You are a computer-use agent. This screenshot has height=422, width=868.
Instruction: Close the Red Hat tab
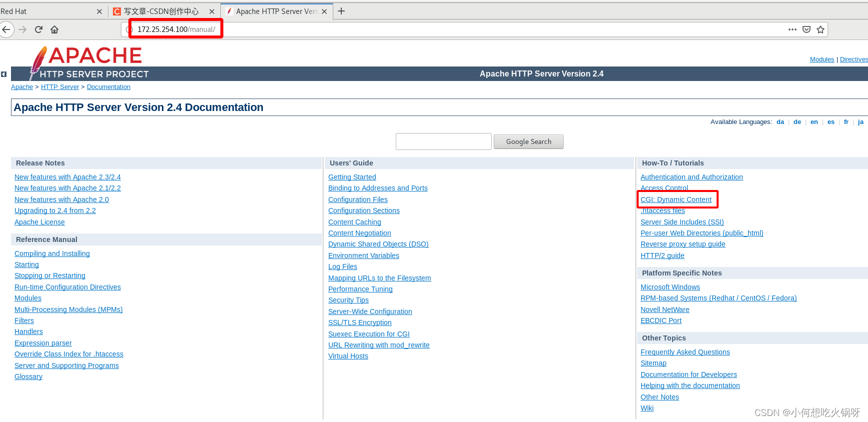coord(99,11)
